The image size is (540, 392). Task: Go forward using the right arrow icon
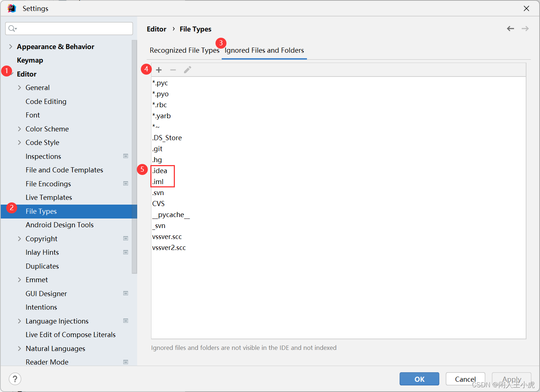(525, 29)
